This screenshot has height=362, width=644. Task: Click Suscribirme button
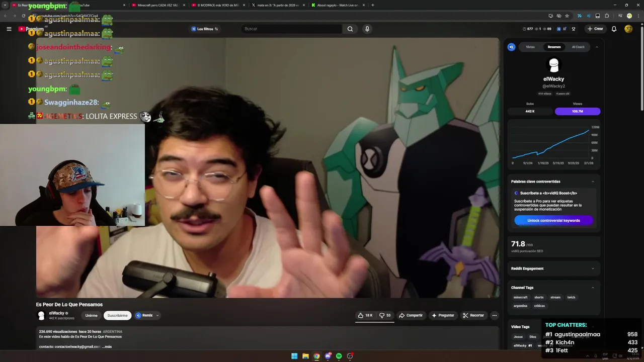(117, 315)
